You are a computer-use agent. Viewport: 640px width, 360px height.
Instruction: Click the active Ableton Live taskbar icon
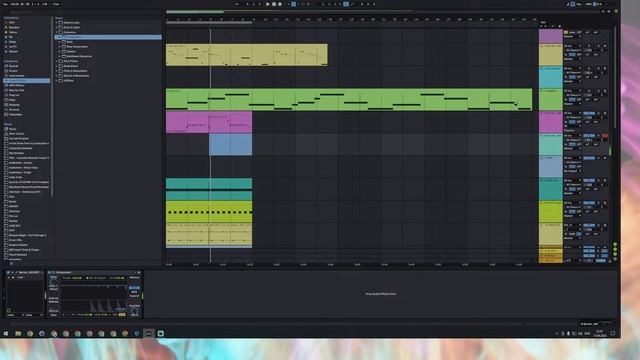pos(149,333)
